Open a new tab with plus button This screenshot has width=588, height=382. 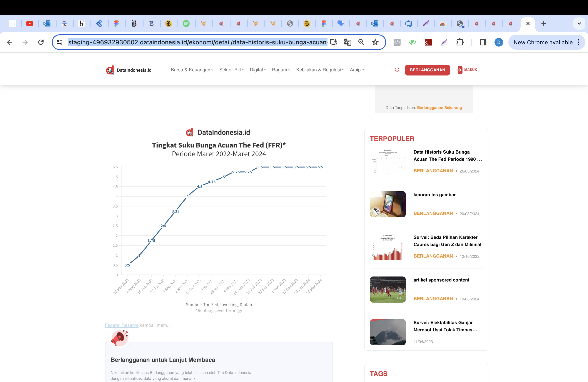click(x=543, y=23)
